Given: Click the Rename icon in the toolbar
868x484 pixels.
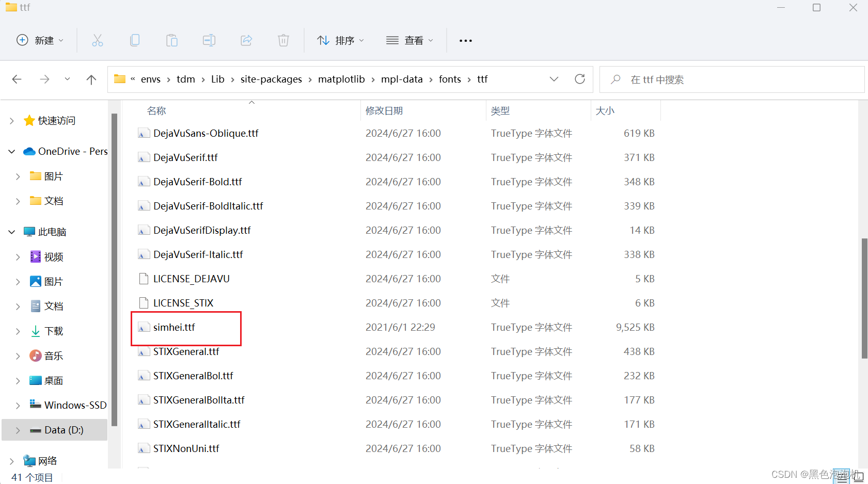Looking at the screenshot, I should coord(209,40).
